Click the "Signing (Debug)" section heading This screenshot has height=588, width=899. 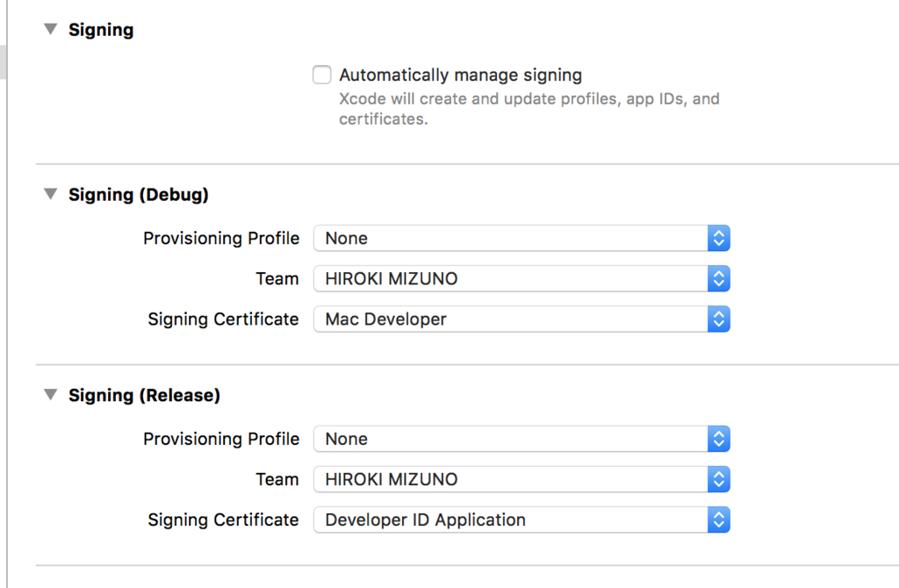pos(139,195)
